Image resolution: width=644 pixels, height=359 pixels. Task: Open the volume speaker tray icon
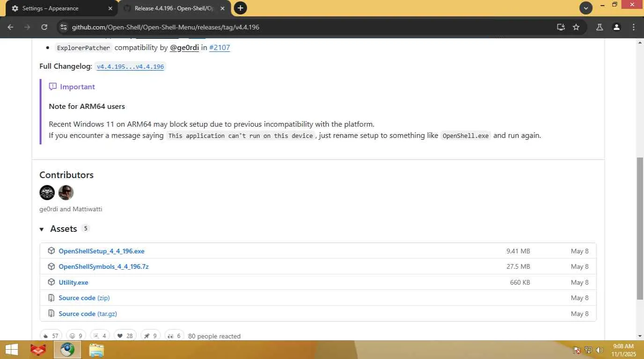[x=600, y=350]
